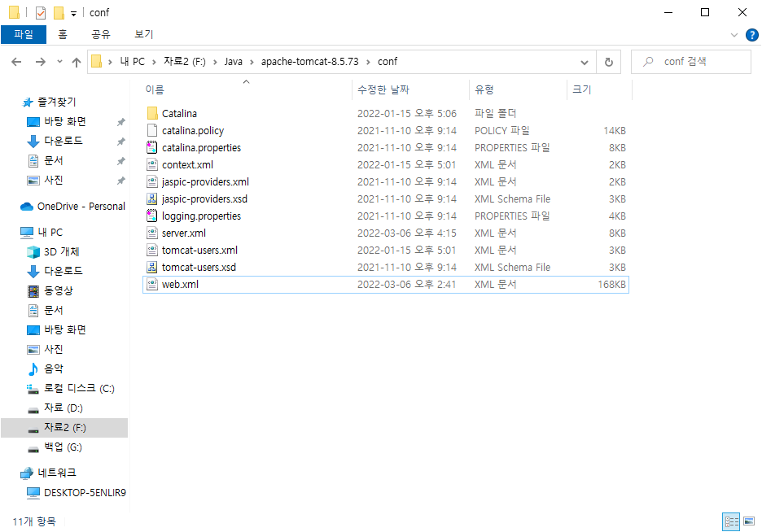This screenshot has height=532, width=762.
Task: Select the jaspic-providers.xml file icon
Action: [x=152, y=181]
